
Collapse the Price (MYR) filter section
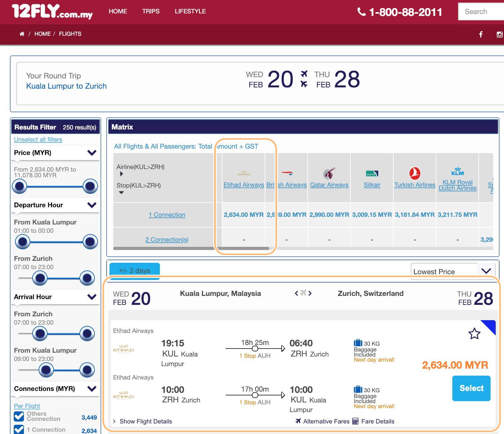92,153
